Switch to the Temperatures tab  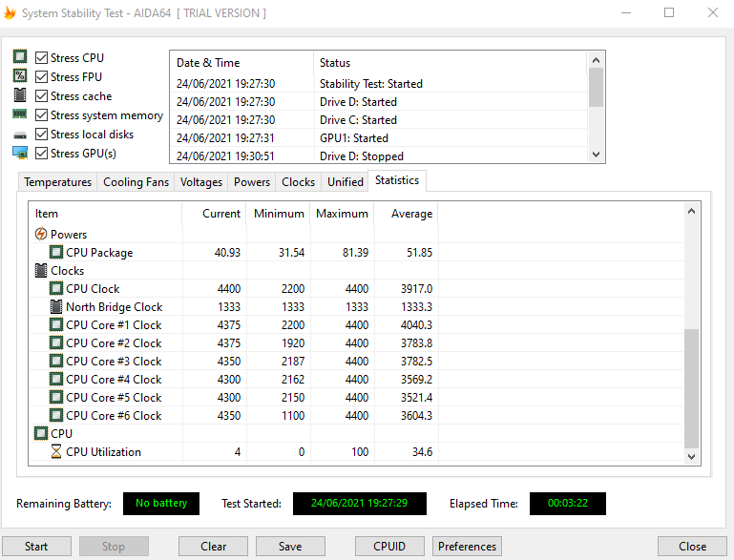click(57, 182)
